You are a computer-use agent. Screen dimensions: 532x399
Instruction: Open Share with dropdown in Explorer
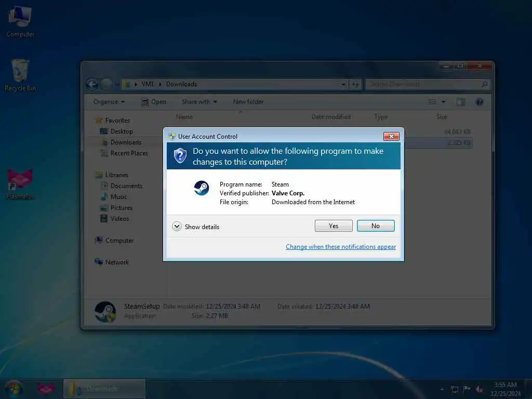[199, 102]
